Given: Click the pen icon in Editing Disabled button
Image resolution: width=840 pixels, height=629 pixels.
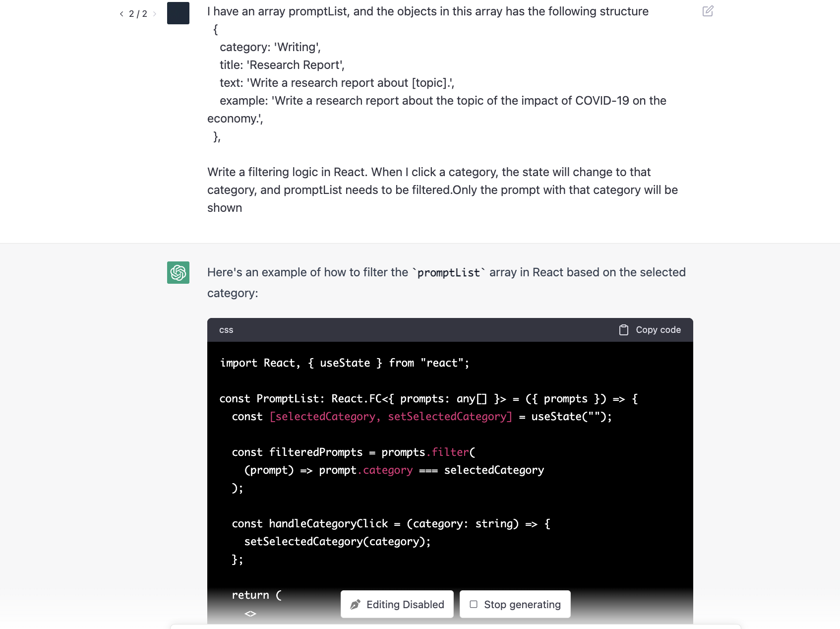Looking at the screenshot, I should pyautogui.click(x=355, y=604).
